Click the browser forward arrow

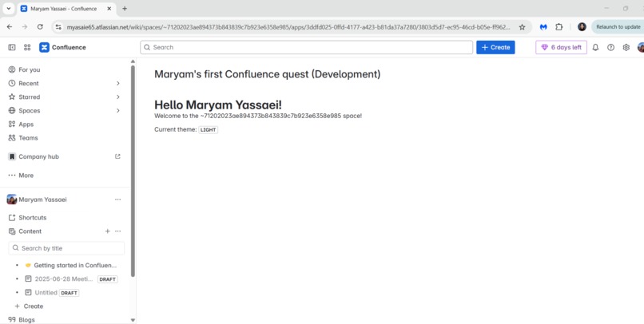[x=25, y=26]
